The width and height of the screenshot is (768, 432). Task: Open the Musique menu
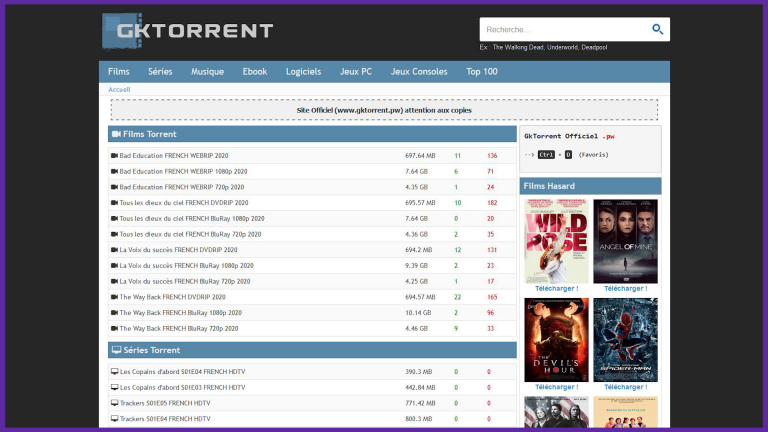click(207, 72)
